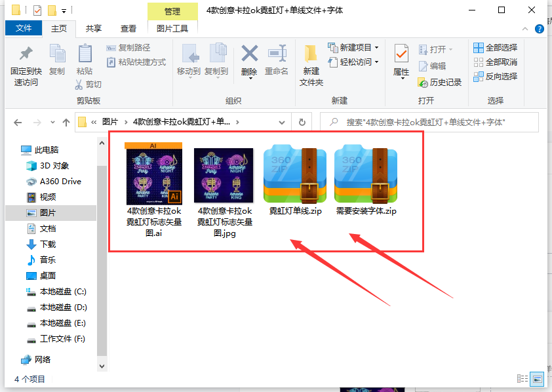Open Delete (删除) dropdown arrow

click(250, 79)
